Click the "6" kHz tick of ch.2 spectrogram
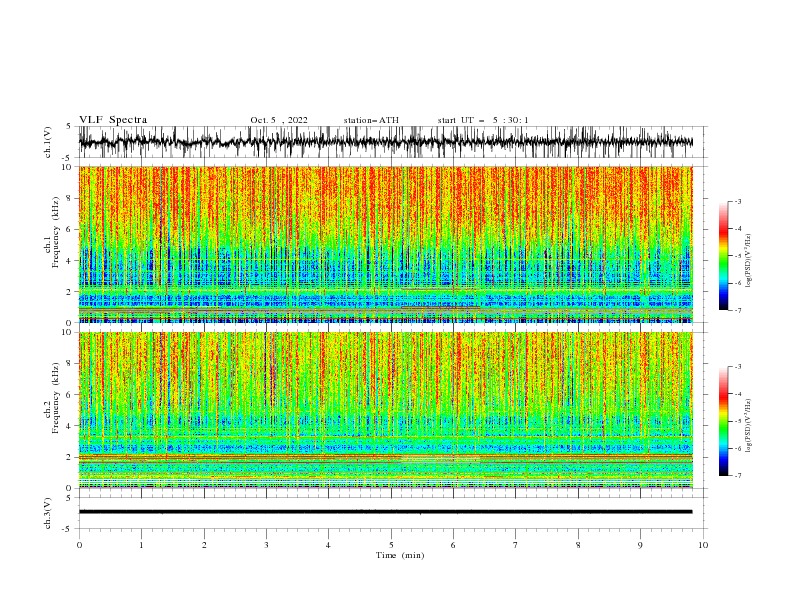Viewport: 792px width, 612px height. coord(70,395)
